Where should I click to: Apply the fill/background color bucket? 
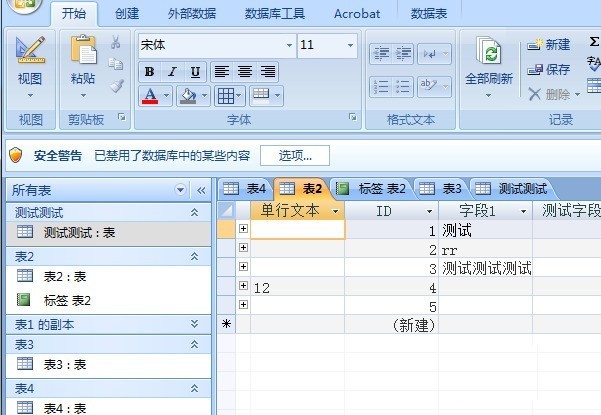(188, 96)
